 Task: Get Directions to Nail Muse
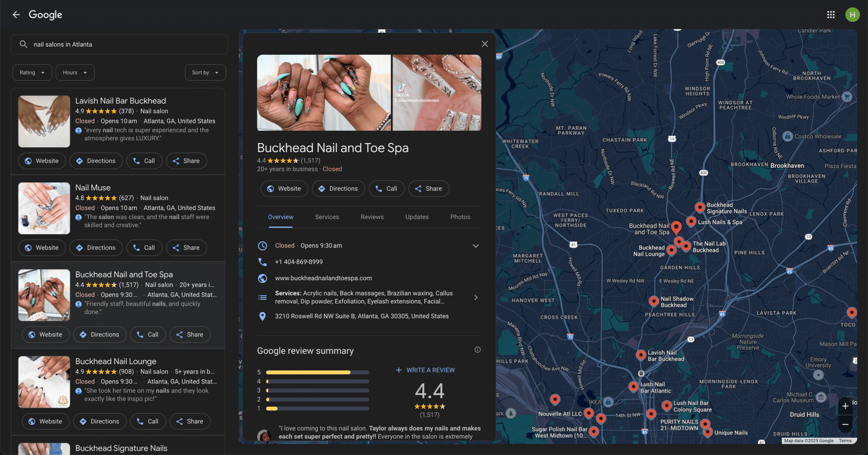96,248
